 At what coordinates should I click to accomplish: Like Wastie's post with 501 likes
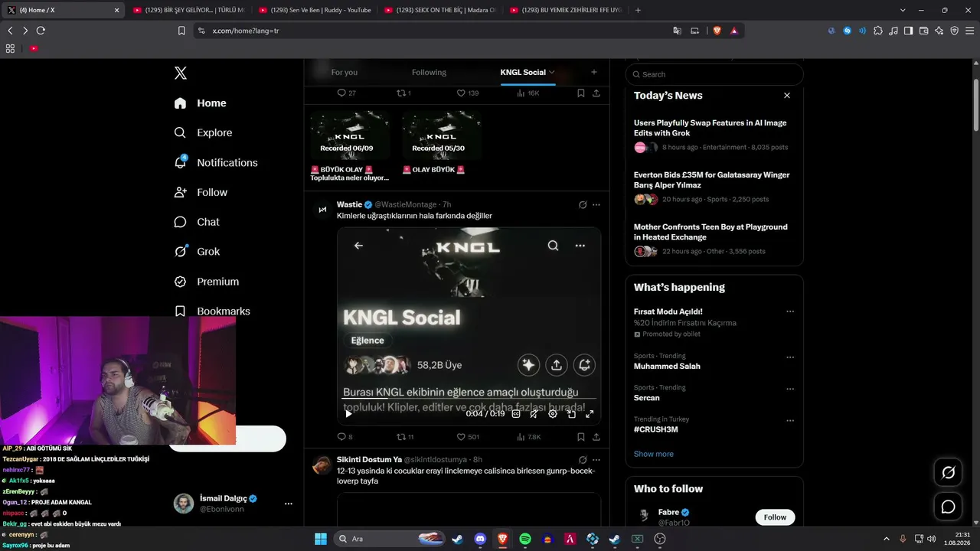click(x=468, y=437)
